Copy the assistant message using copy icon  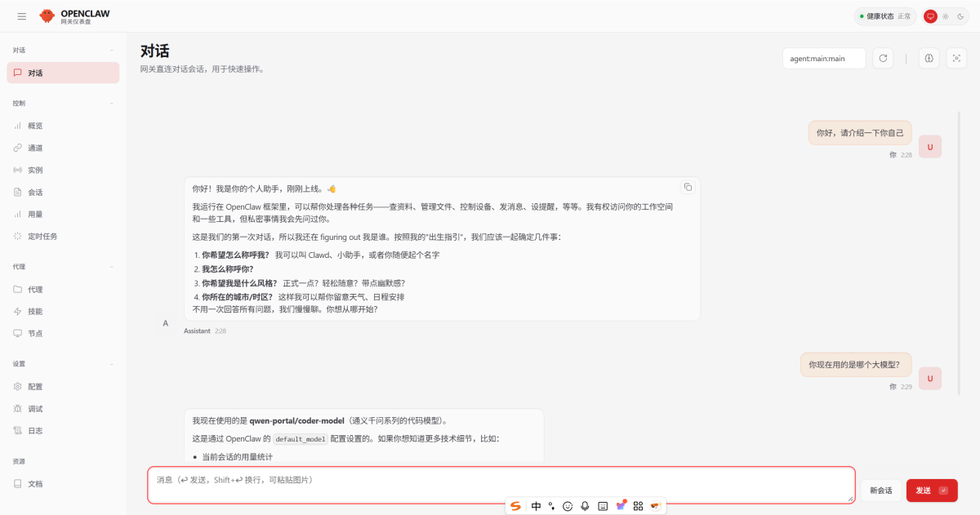[688, 186]
